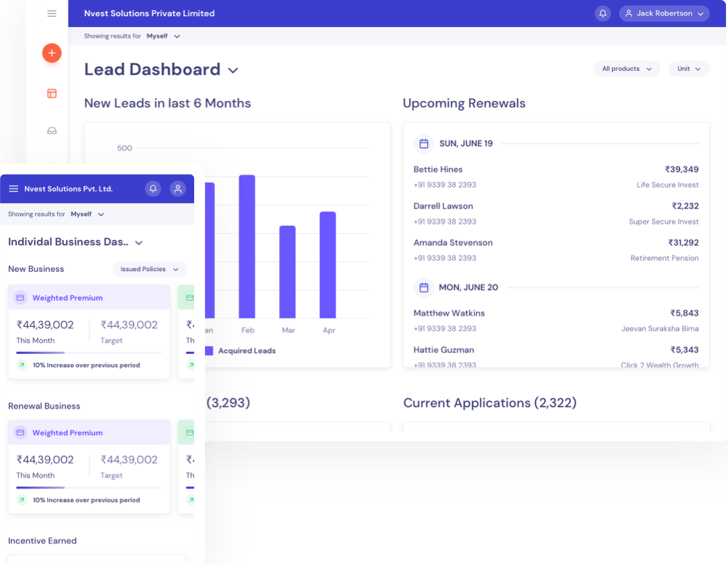
Task: Open the dashboard layout icon in sidebar
Action: [x=52, y=94]
